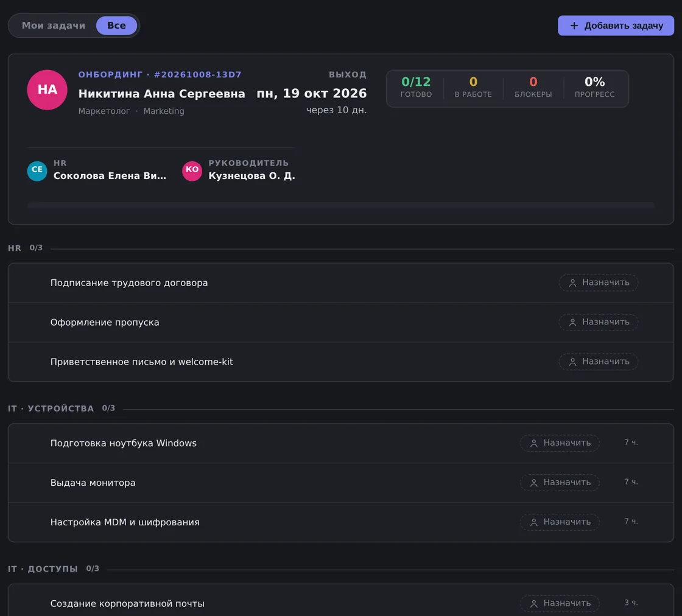The width and height of the screenshot is (682, 616).
Task: Click the Добавить задачу button
Action: point(616,26)
